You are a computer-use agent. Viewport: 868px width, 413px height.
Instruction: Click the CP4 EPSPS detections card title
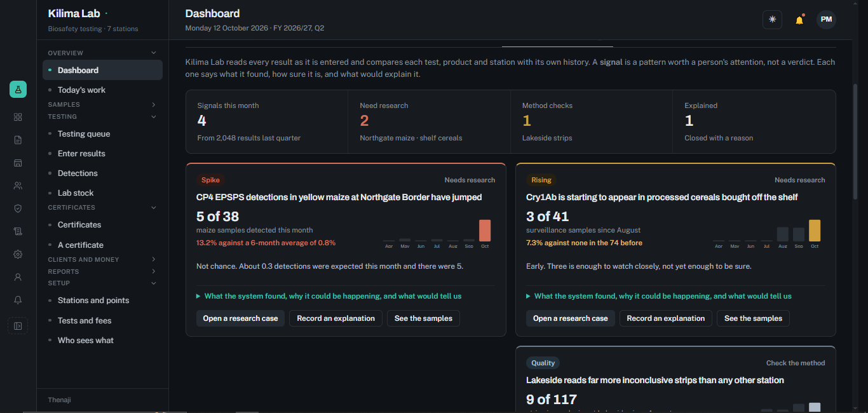pos(339,197)
